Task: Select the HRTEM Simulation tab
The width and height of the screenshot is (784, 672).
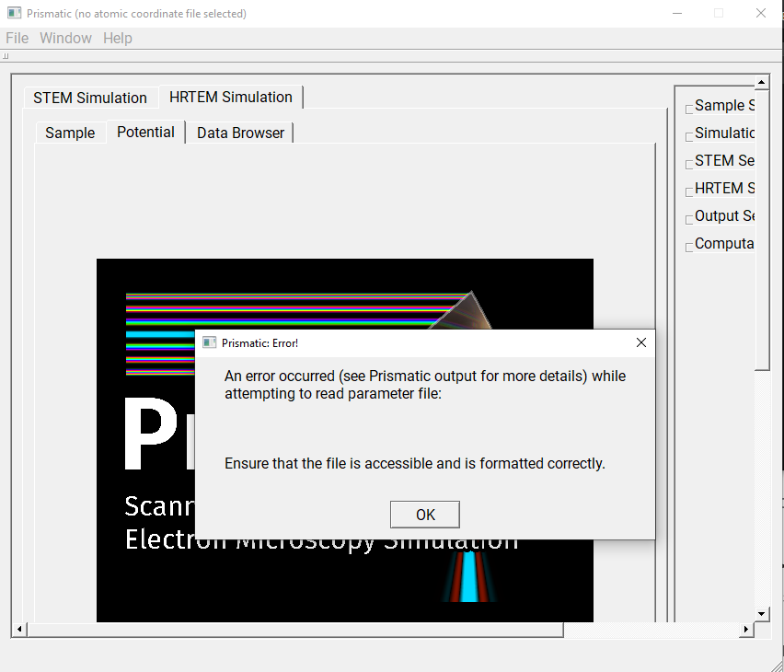Action: (230, 97)
